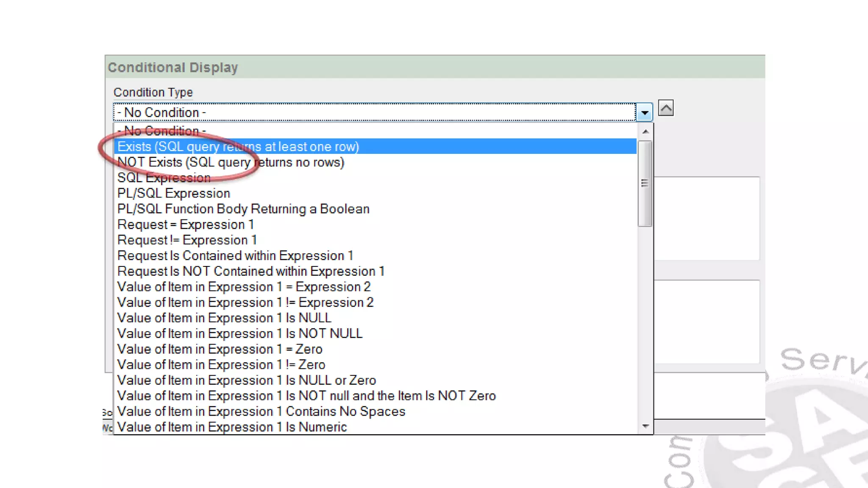This screenshot has width=868, height=488.
Task: Click the upper expression text area
Action: 707,218
